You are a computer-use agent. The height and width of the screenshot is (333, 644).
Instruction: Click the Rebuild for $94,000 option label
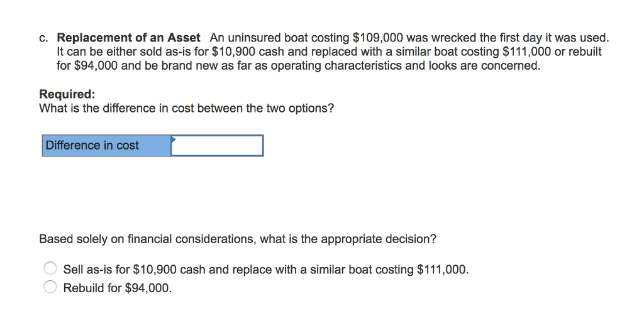point(118,288)
